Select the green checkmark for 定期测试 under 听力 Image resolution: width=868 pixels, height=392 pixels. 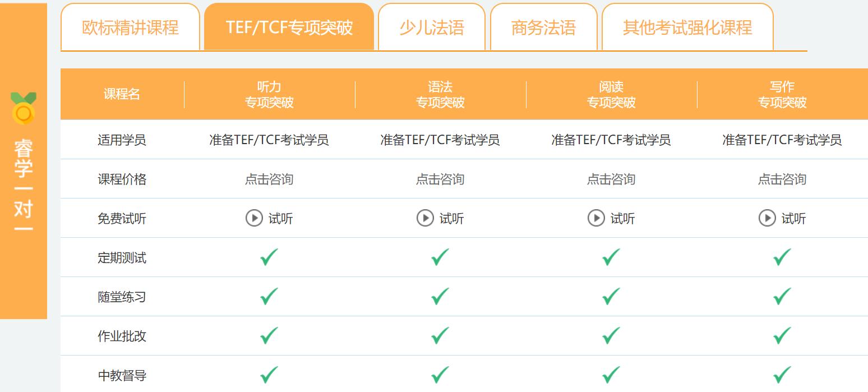[x=268, y=257]
